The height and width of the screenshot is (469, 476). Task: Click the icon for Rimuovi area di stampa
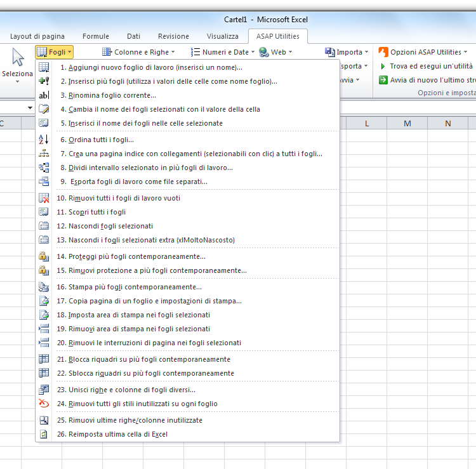coord(44,329)
